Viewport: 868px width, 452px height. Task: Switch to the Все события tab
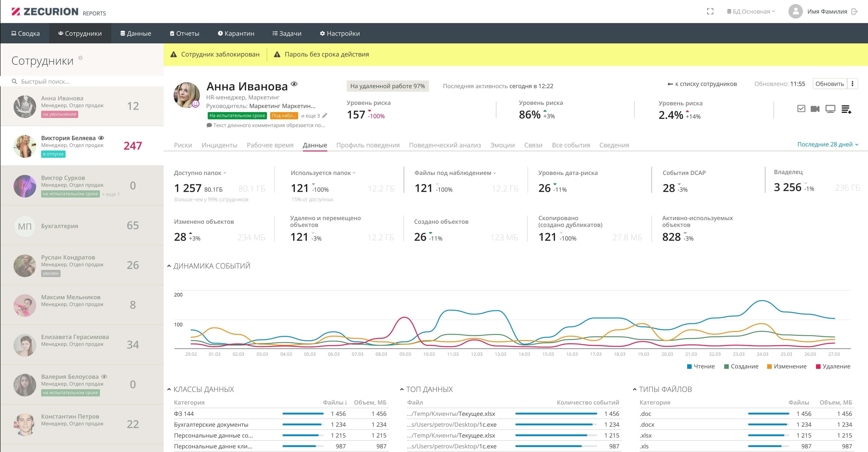point(571,145)
